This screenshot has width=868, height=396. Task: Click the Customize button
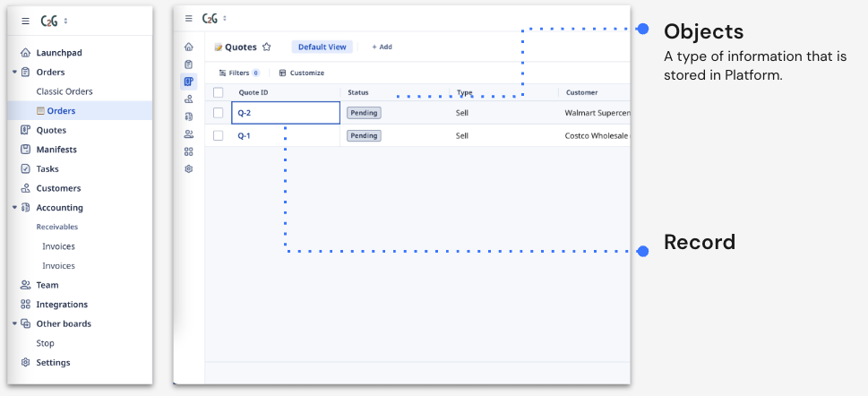point(302,73)
